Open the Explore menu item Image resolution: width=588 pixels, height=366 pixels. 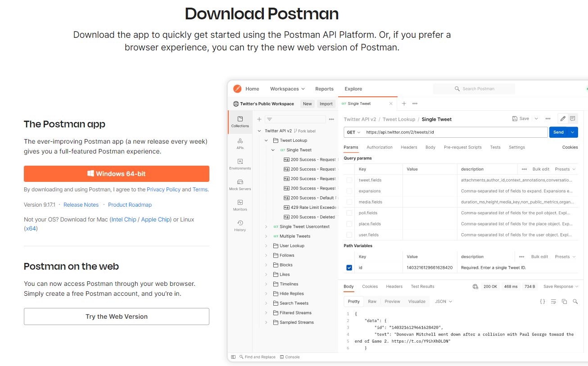[x=353, y=89]
